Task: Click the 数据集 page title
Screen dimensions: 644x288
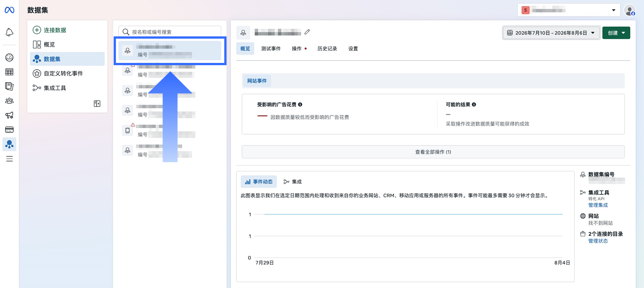Action: (38, 10)
